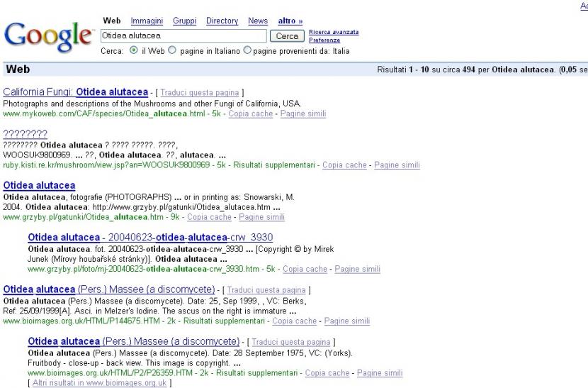Viewport: 588px width, 388px height.
Task: Open the Immagini search tab
Action: point(147,21)
